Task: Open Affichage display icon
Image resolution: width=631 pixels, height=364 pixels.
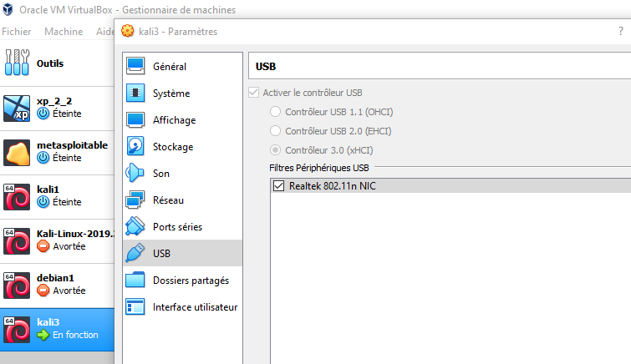Action: point(135,120)
